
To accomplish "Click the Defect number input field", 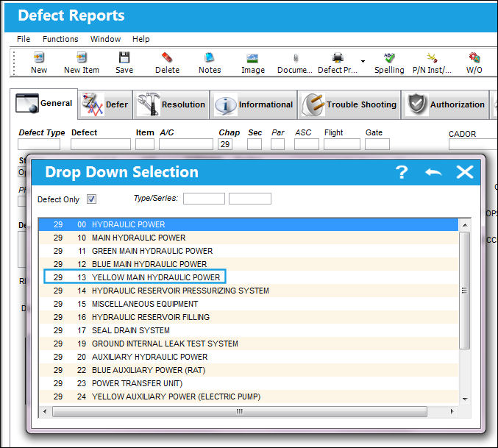I will click(101, 144).
